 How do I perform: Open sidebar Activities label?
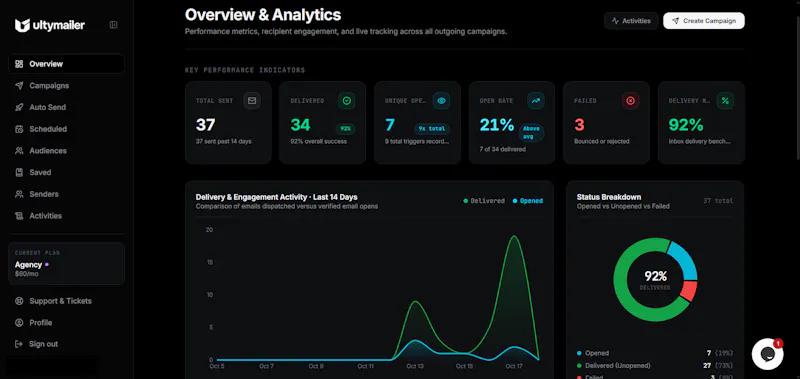45,216
